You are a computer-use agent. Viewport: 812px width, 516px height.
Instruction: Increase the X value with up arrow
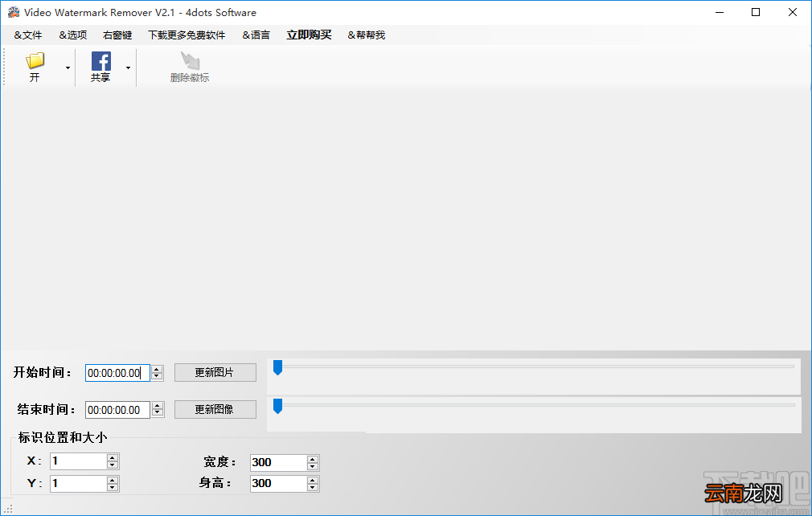(x=113, y=457)
